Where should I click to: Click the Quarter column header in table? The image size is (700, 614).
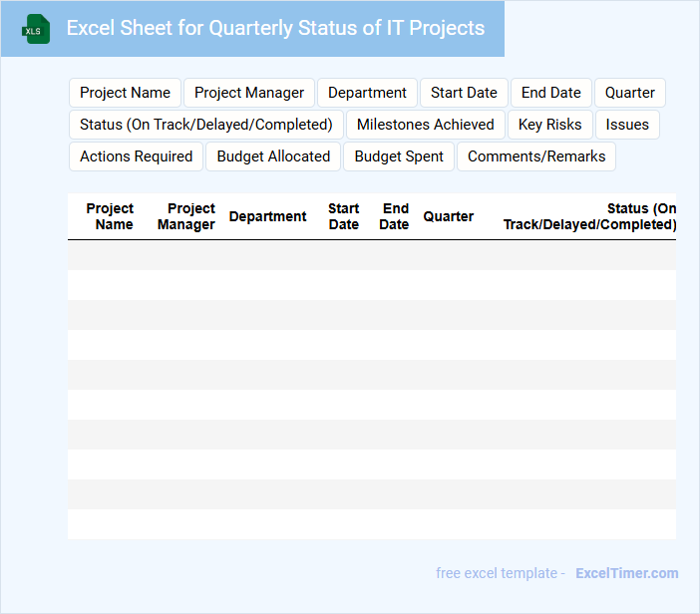(x=448, y=216)
